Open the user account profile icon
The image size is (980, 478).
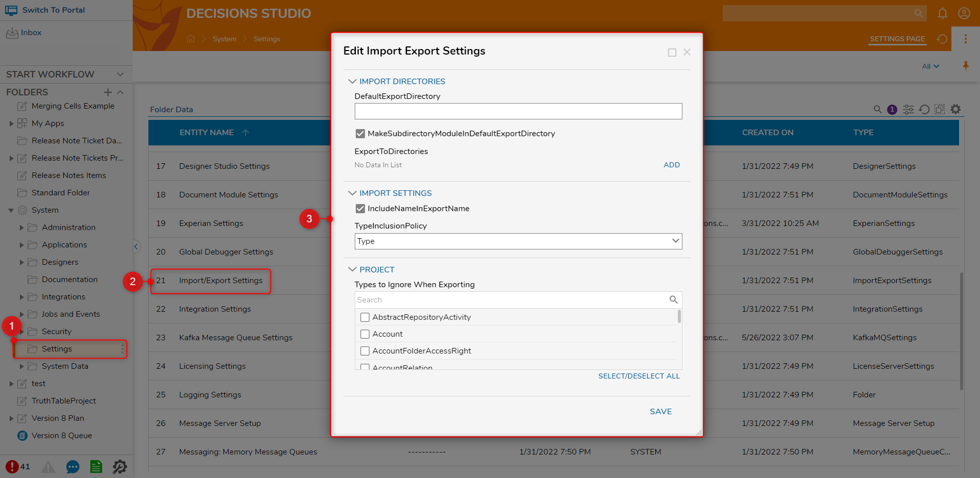click(x=964, y=13)
